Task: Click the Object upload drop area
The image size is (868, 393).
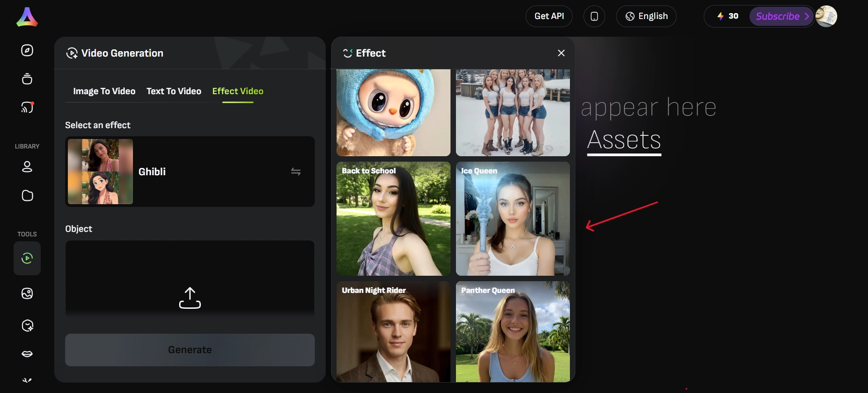Action: click(x=190, y=278)
